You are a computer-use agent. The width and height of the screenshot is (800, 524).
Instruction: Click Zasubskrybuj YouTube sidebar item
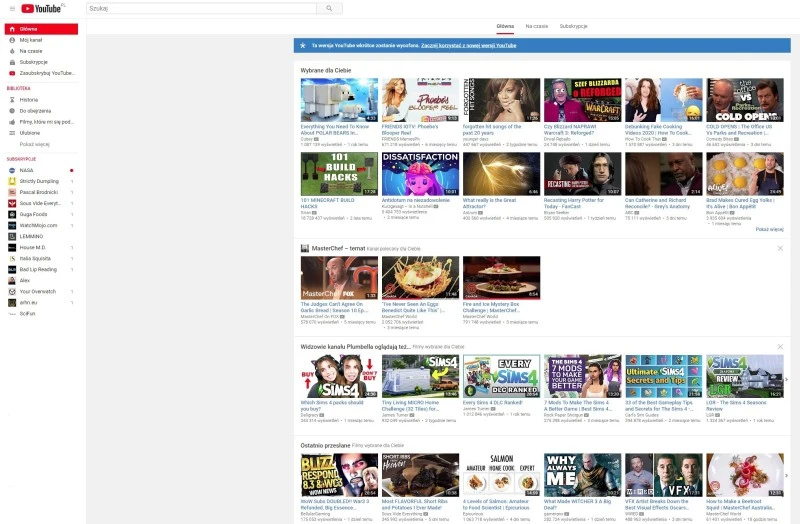[41, 73]
